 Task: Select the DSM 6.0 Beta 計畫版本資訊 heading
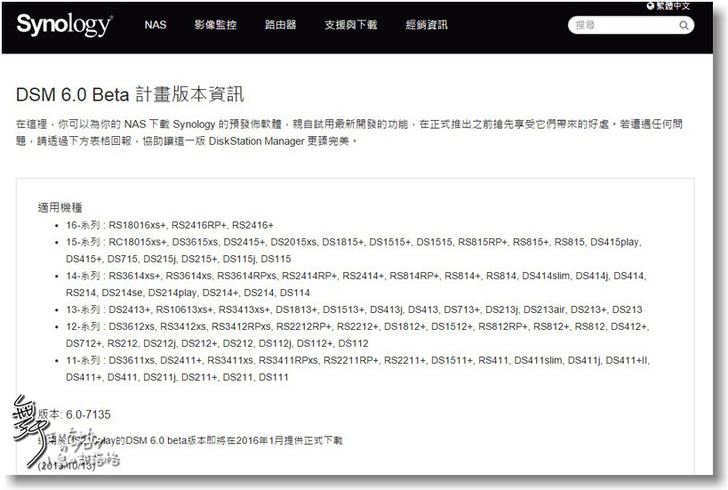(x=130, y=94)
